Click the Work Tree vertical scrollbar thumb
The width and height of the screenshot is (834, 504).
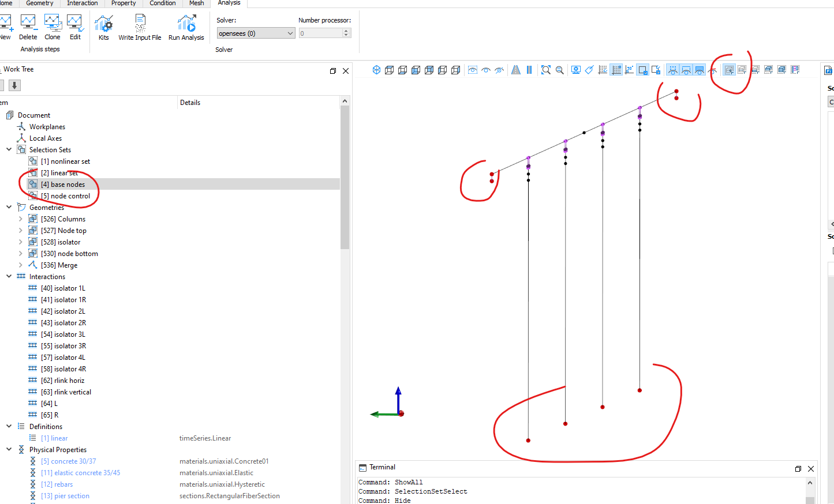tap(345, 178)
